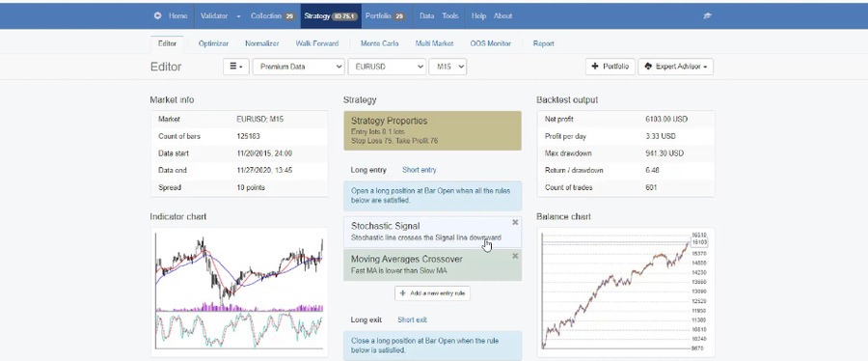Click the Count of bars value 125183
This screenshot has width=868, height=361.
tap(248, 136)
